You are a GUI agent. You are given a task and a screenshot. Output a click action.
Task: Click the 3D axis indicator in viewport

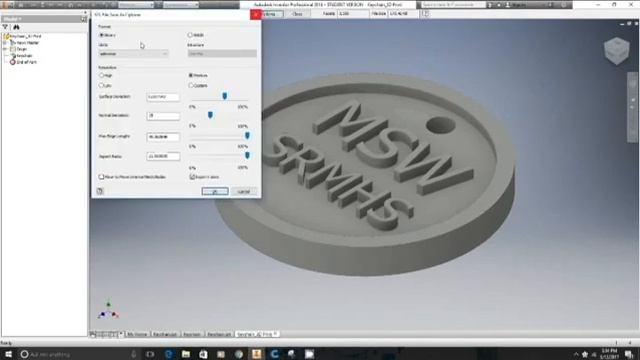(x=108, y=311)
